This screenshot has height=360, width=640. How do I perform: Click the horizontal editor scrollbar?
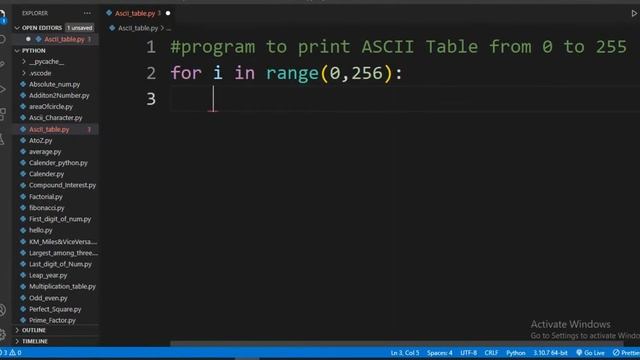pyautogui.click(x=397, y=344)
